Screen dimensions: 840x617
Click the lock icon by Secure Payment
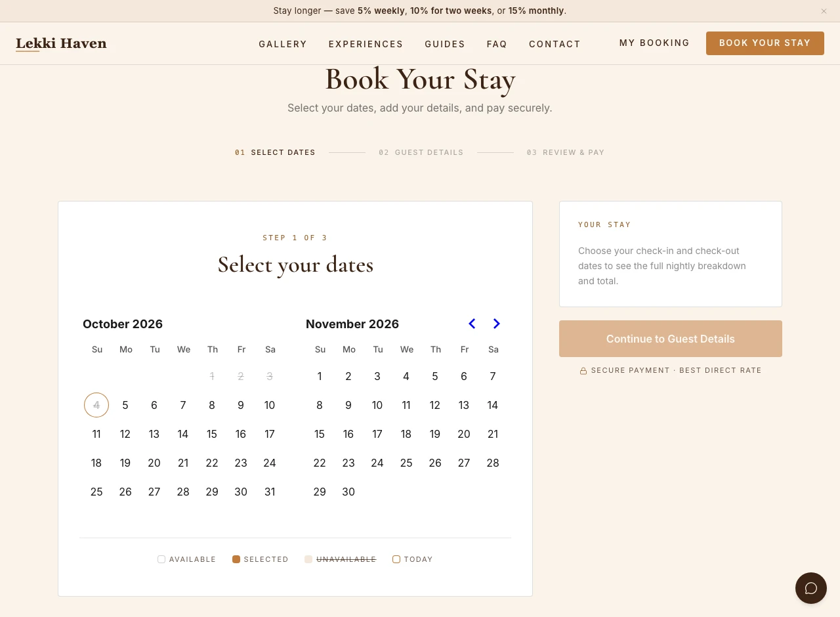point(583,371)
